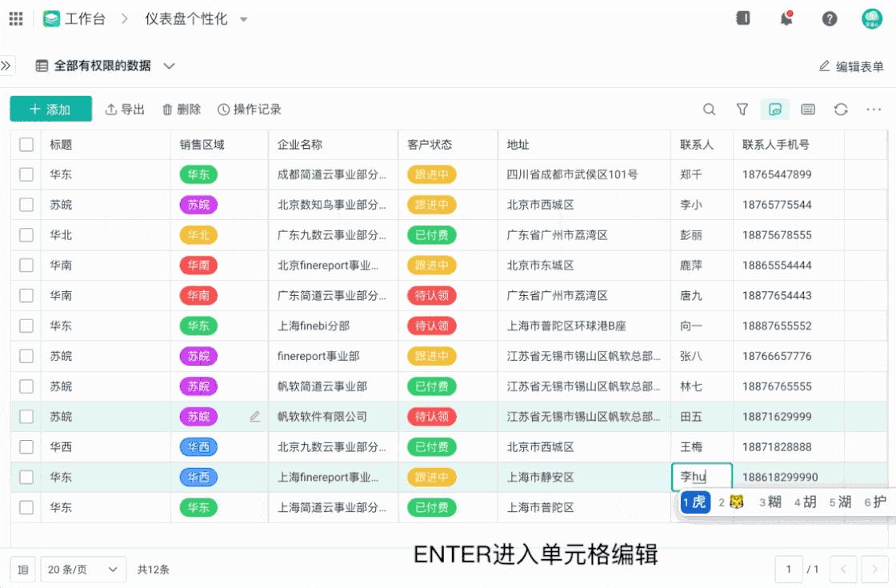Click the 添加 button to add record
Image resolution: width=896 pixels, height=588 pixels.
pyautogui.click(x=50, y=109)
